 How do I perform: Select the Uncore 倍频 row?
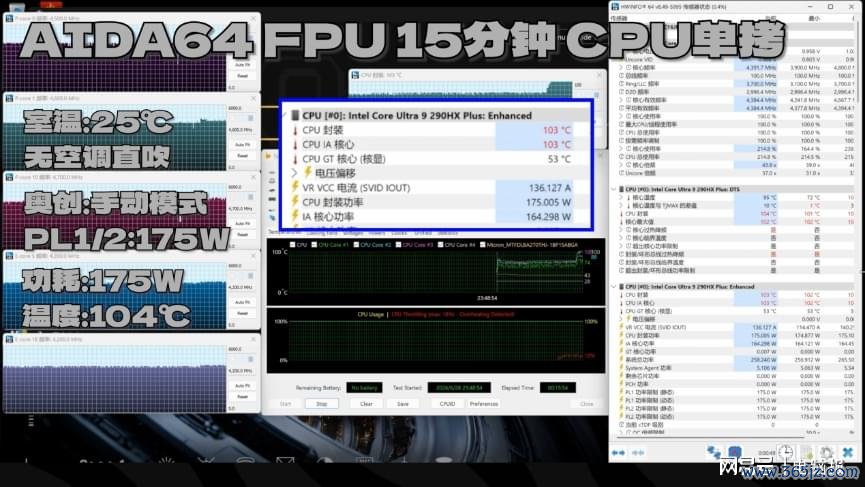click(x=734, y=173)
